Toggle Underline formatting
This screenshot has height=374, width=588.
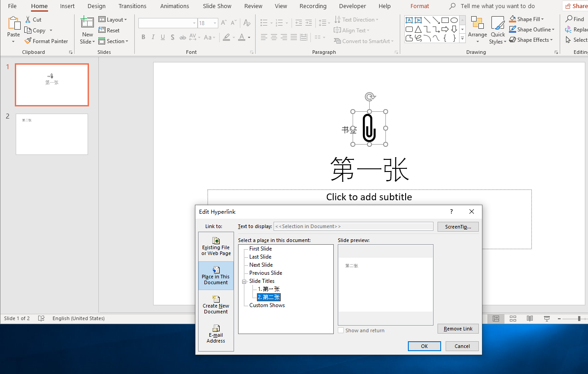click(163, 37)
